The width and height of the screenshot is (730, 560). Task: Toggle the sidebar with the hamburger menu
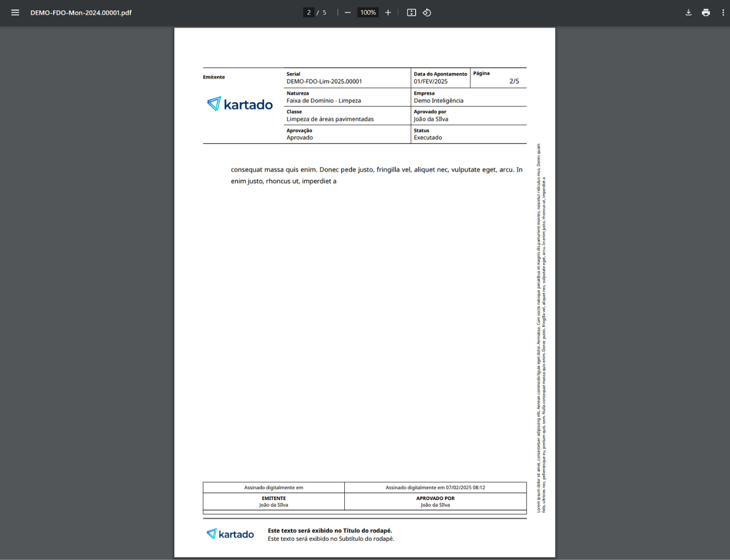15,12
